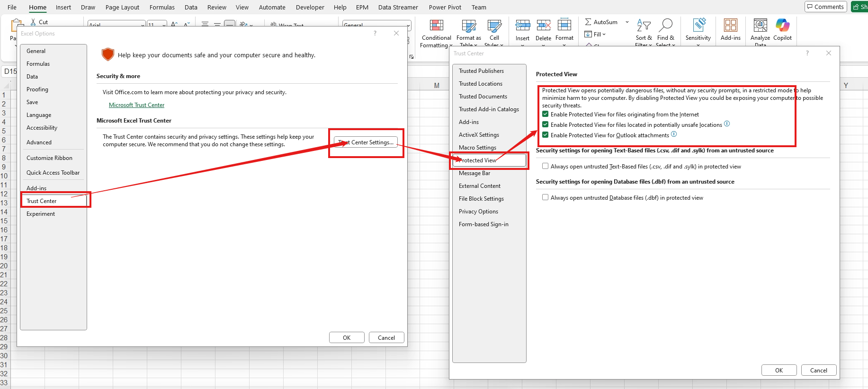Image resolution: width=868 pixels, height=389 pixels.
Task: Open the font name dropdown
Action: click(143, 25)
